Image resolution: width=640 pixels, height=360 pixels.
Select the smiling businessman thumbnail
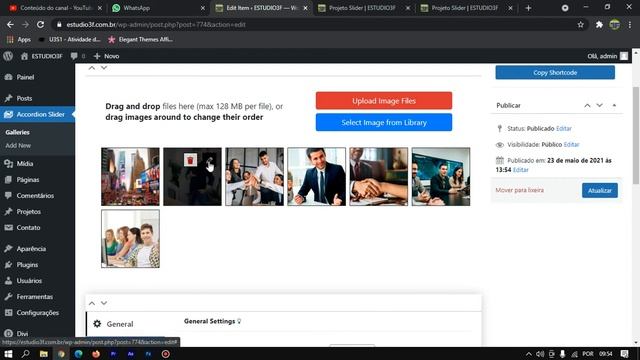[316, 177]
